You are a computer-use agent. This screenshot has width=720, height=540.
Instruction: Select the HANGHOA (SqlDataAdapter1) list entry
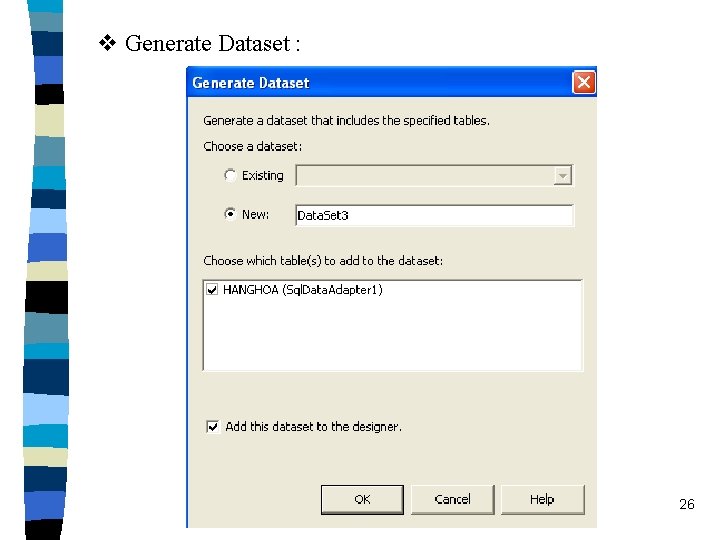[303, 290]
